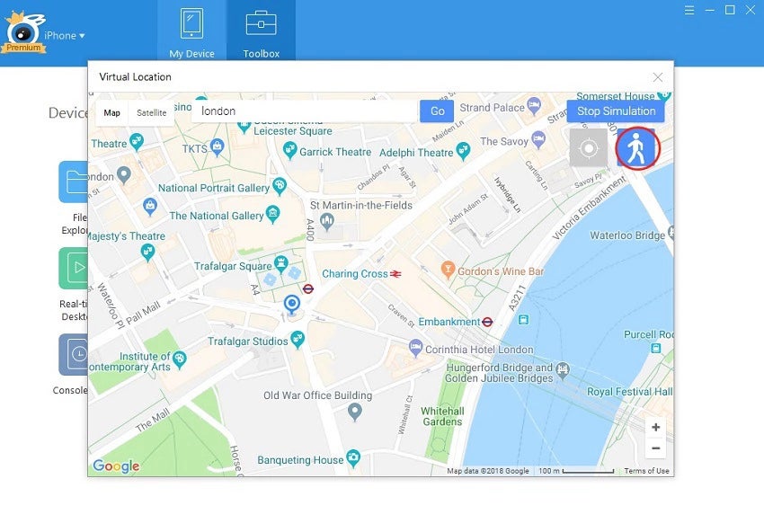
Task: Click the Console clock icon
Action: tap(75, 354)
